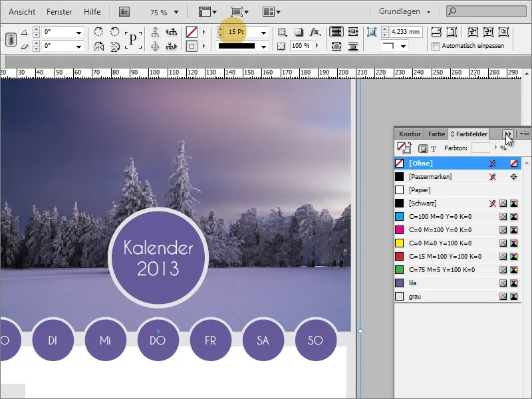Click the text formatting T icon
Image resolution: width=532 pixels, height=399 pixels.
point(434,148)
